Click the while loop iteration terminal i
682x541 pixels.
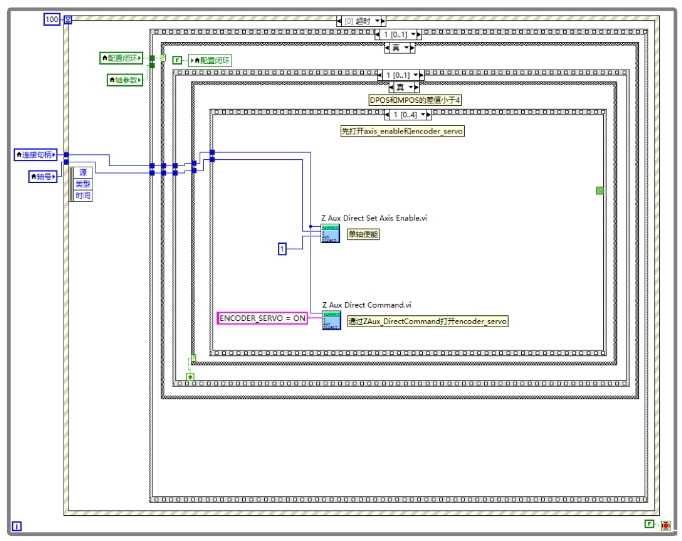[x=17, y=526]
